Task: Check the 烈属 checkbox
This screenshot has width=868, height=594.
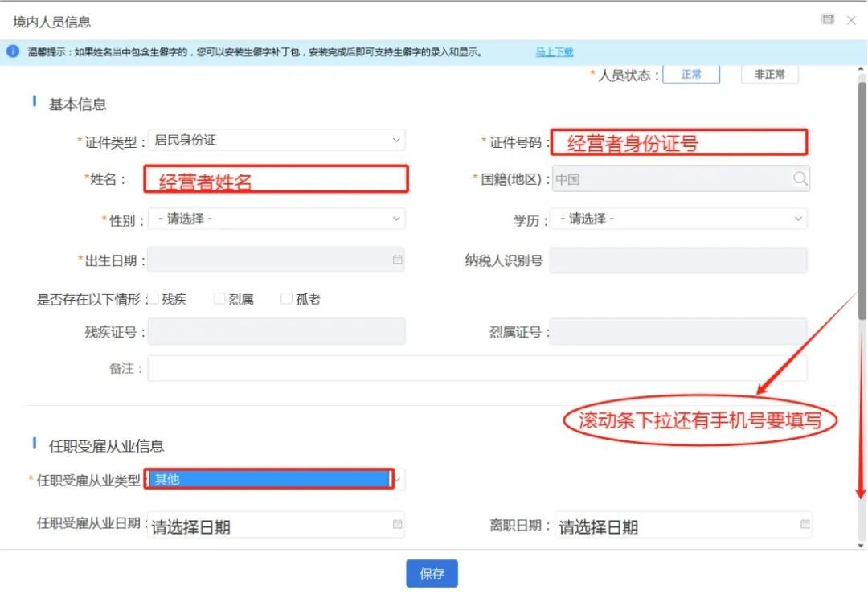Action: 219,299
